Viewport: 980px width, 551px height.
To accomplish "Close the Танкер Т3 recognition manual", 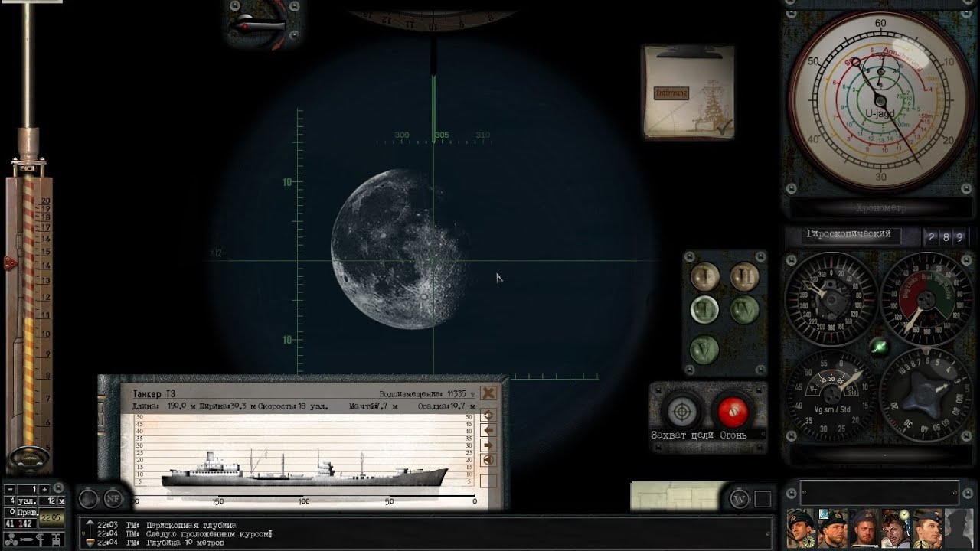I will [x=488, y=393].
